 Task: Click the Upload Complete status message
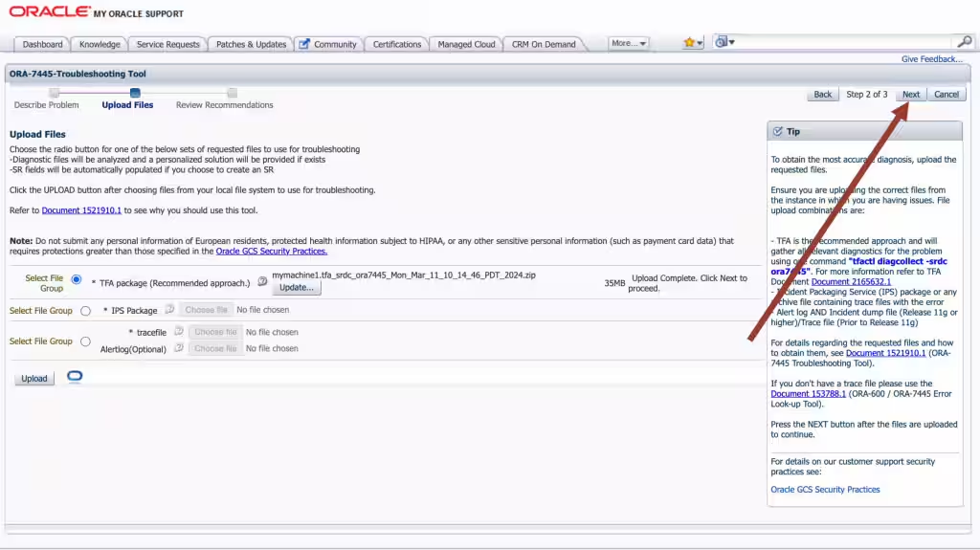pos(687,283)
